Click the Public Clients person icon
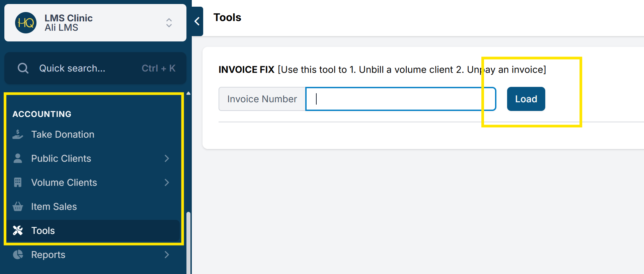The image size is (644, 274). tap(18, 158)
